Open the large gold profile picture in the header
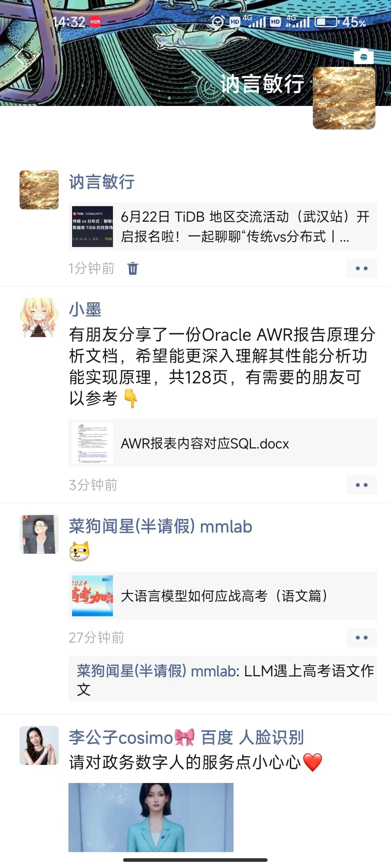Screen dimensions: 391x868 point(344,98)
